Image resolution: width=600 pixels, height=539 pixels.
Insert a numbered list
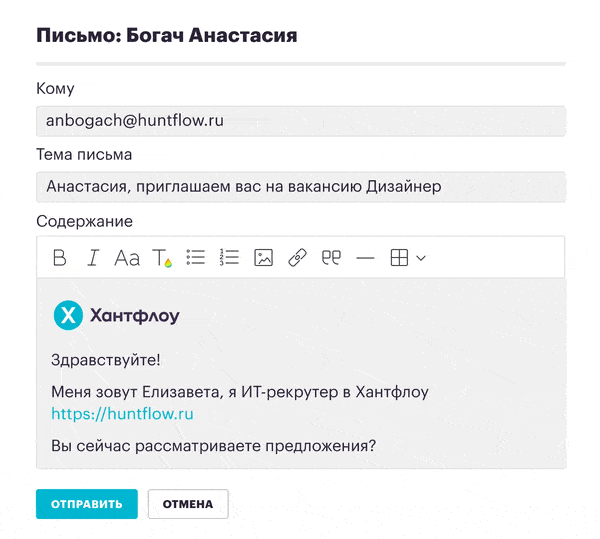tap(230, 258)
